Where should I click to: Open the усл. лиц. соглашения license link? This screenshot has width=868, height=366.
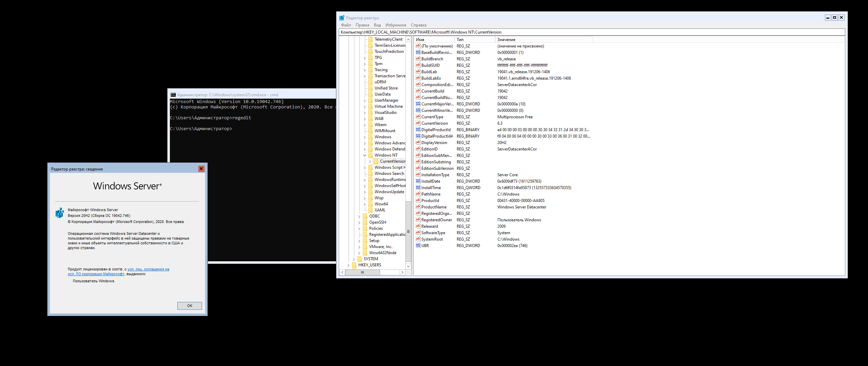coord(148,269)
